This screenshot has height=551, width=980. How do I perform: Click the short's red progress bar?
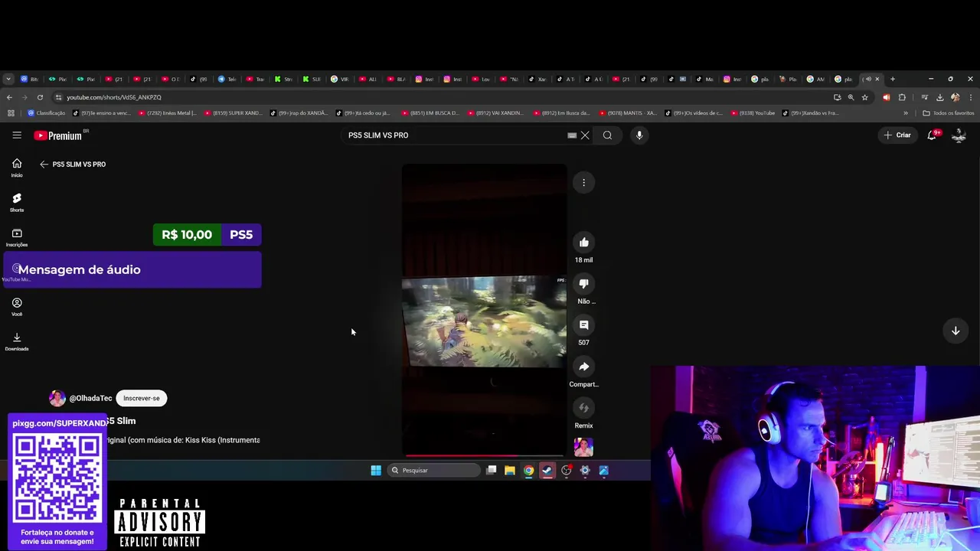[484, 455]
